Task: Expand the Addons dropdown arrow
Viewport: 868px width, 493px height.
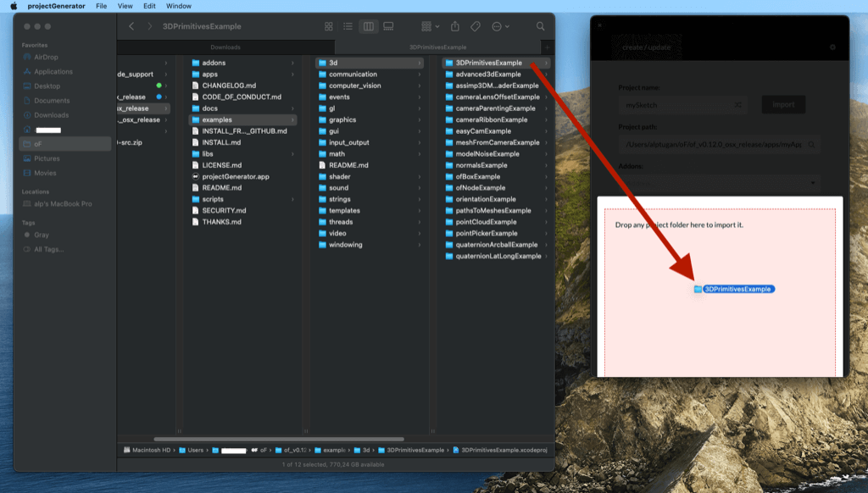Action: [x=813, y=183]
